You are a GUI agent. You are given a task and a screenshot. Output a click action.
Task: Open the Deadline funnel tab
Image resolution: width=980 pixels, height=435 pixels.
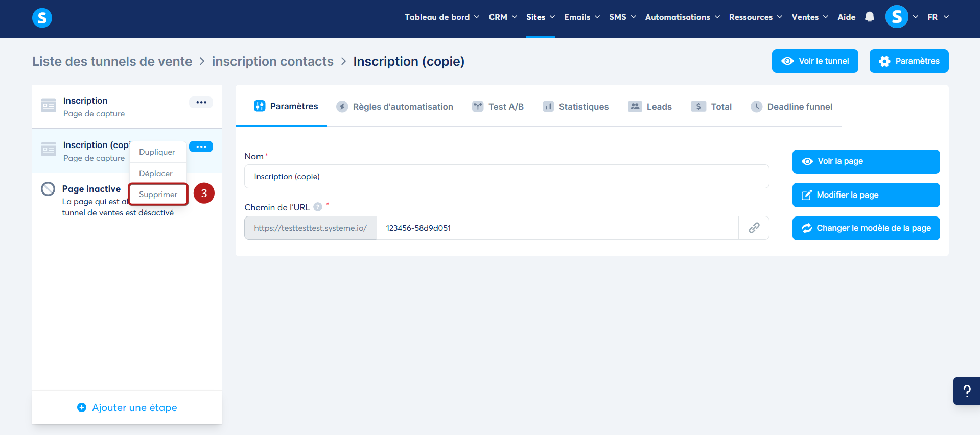[791, 106]
